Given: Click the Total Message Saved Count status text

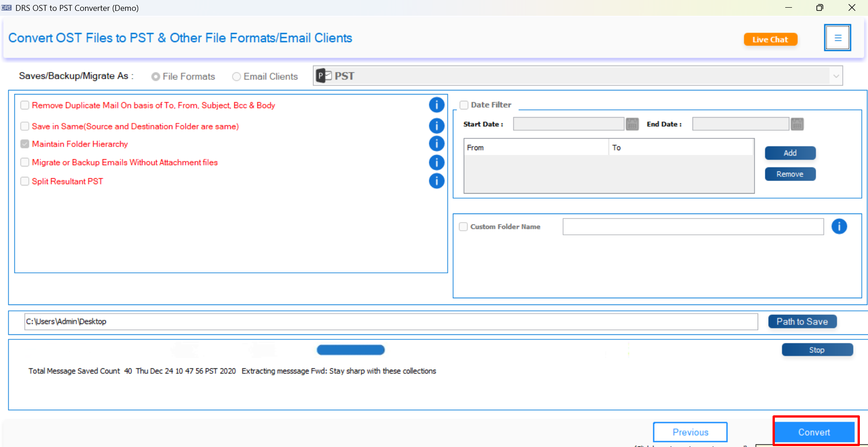Looking at the screenshot, I should [80, 371].
